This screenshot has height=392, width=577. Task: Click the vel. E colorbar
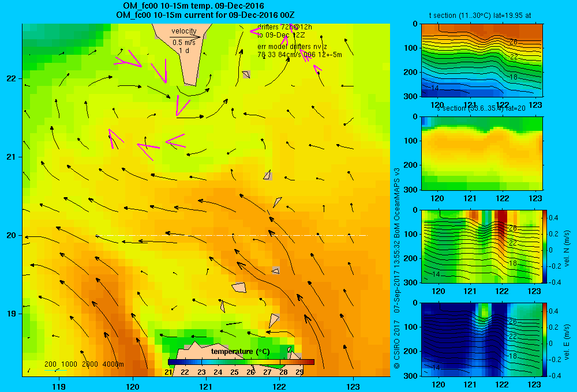[x=545, y=340]
